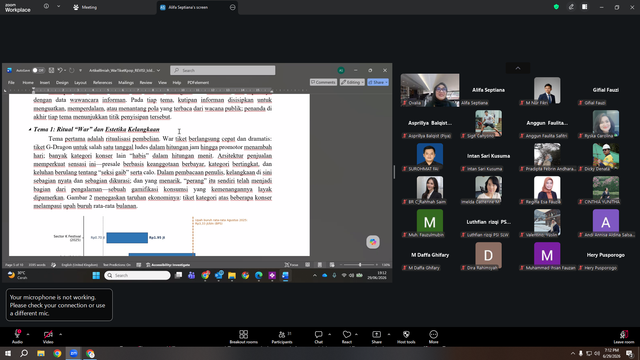Screen dimensions: 640x360
Task: Click the Comments button in Word
Action: point(323,82)
